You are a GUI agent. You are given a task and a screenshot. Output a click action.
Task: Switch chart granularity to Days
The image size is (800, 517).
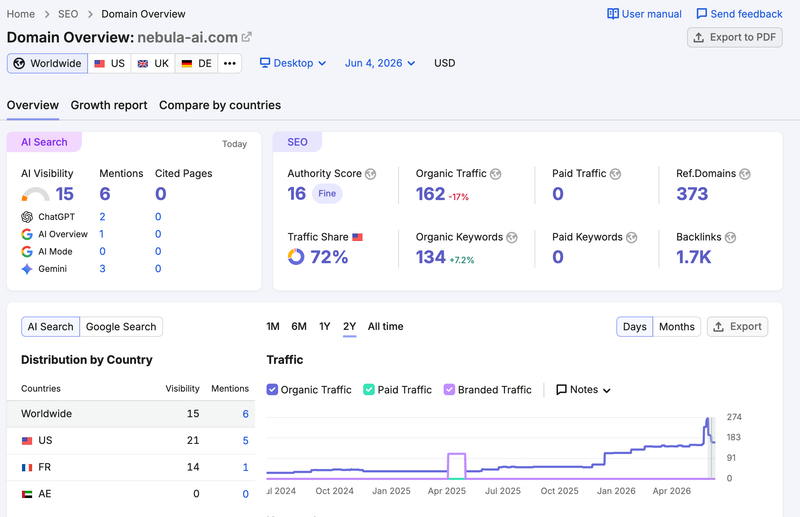click(x=634, y=327)
